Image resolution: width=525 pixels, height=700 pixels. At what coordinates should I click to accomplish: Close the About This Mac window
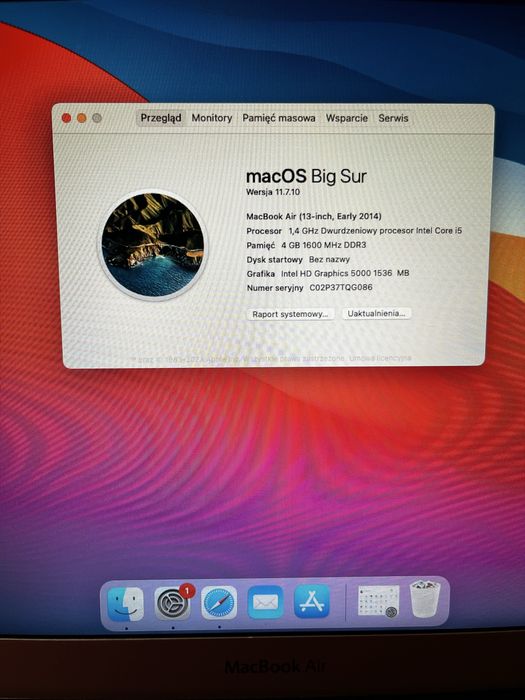67,118
